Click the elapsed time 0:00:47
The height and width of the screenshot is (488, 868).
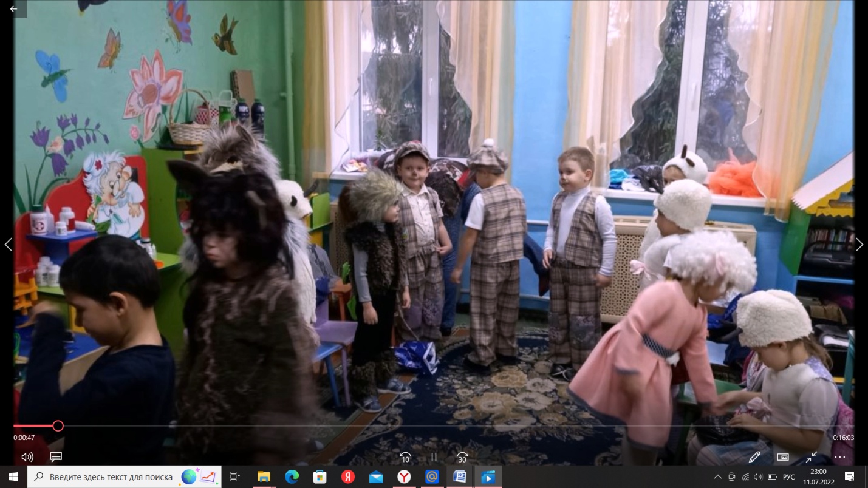[24, 438]
